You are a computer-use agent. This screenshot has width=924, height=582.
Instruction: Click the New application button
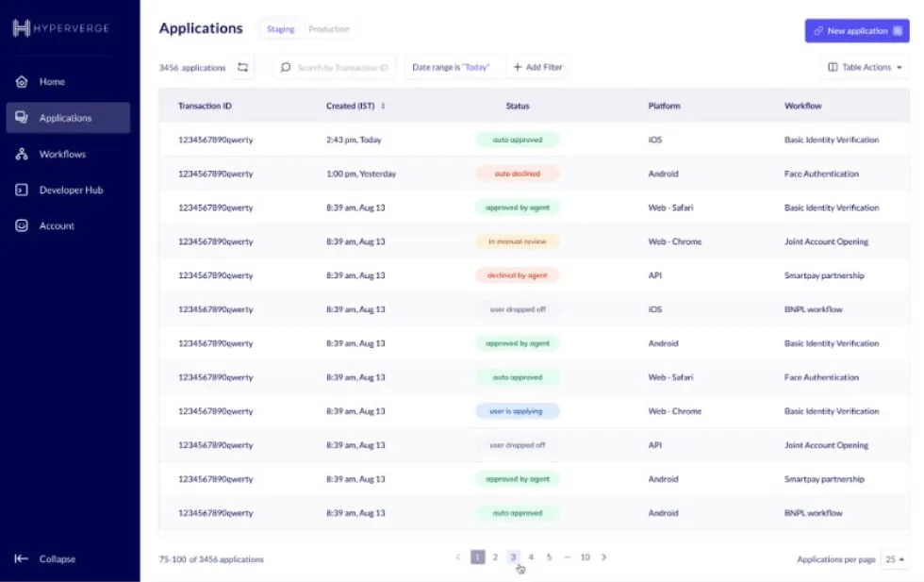[x=856, y=31]
